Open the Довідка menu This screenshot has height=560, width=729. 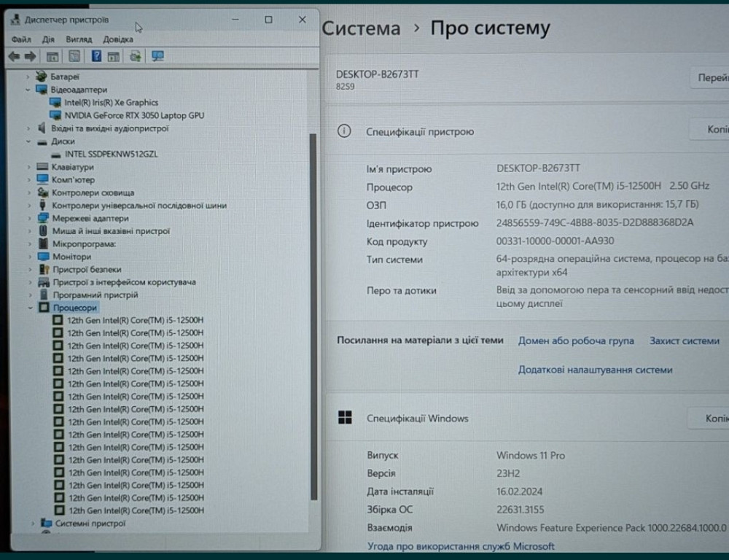[x=118, y=39]
